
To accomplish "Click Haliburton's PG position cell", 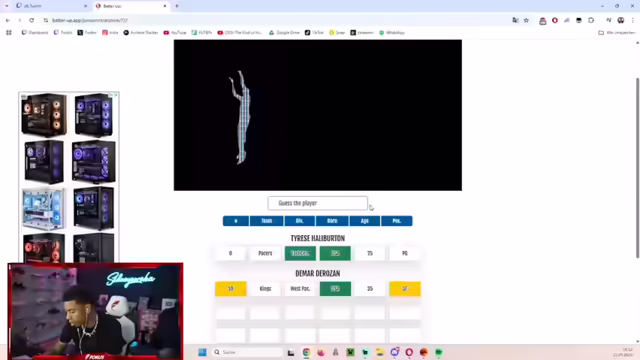I will coord(404,253).
